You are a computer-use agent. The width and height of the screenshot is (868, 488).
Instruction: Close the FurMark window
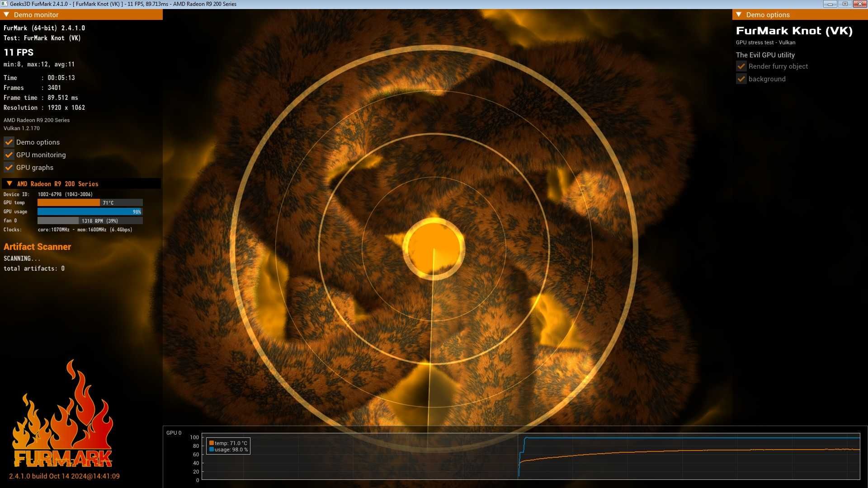pyautogui.click(x=860, y=4)
